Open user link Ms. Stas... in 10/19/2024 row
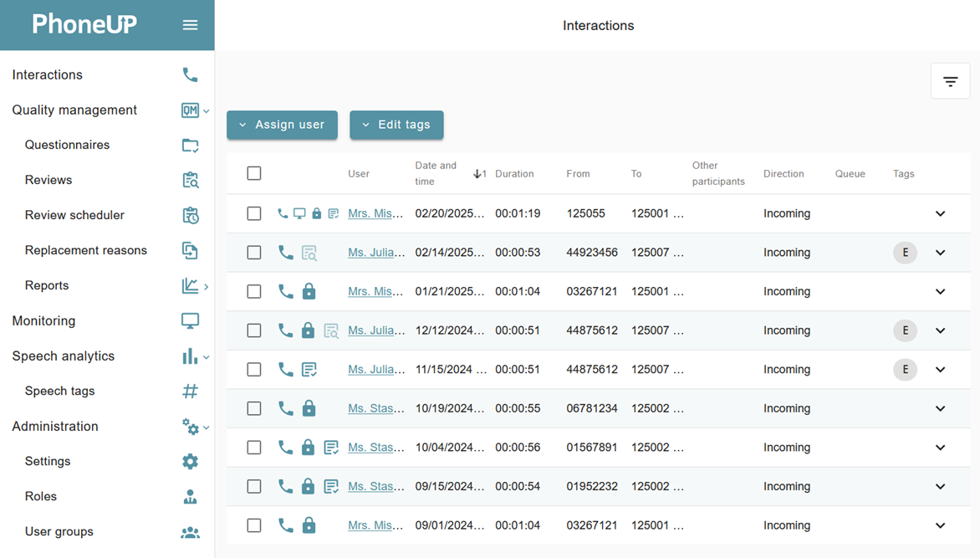Image resolution: width=980 pixels, height=558 pixels. (x=376, y=408)
